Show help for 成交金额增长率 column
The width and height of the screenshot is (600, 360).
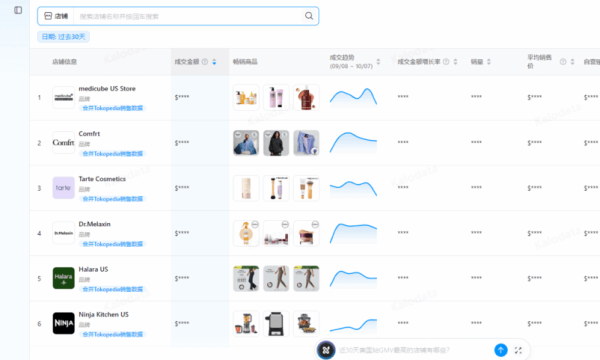(446, 62)
